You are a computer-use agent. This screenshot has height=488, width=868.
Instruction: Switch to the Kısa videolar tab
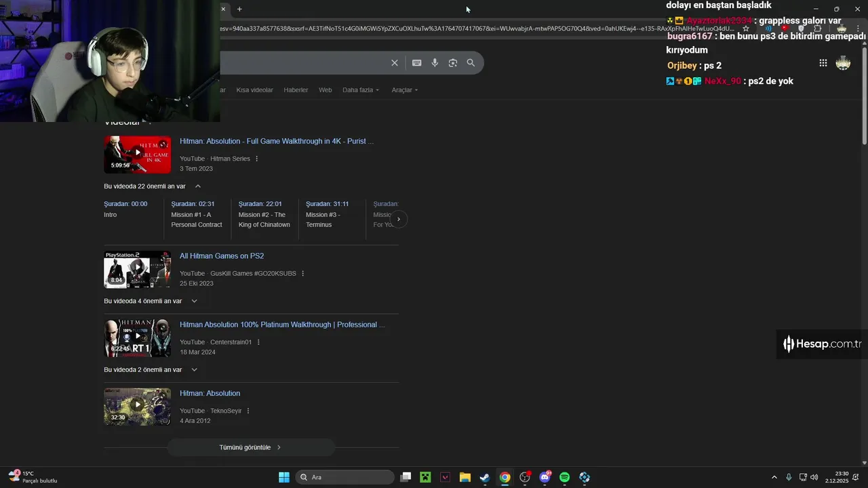pos(254,90)
